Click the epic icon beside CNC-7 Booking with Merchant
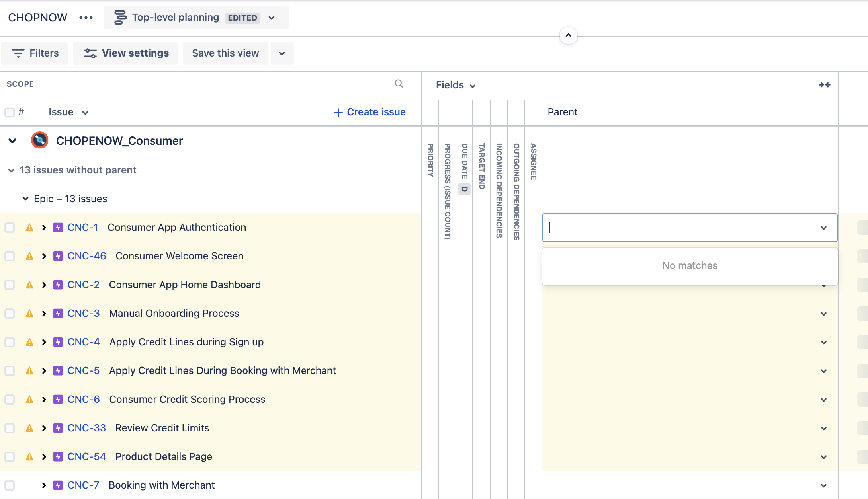This screenshot has height=499, width=868. (58, 485)
